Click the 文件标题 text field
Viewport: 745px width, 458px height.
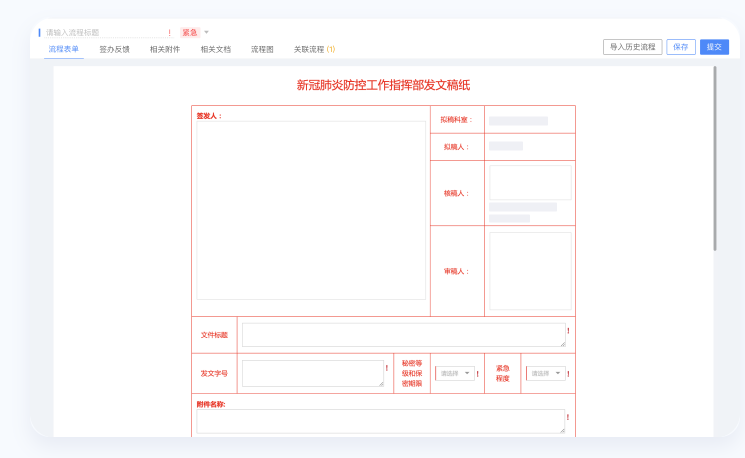(403, 335)
